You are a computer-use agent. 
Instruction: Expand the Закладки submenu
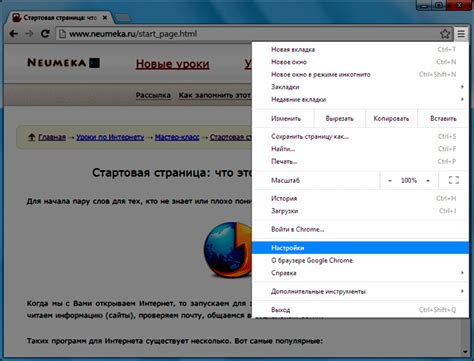(x=360, y=87)
